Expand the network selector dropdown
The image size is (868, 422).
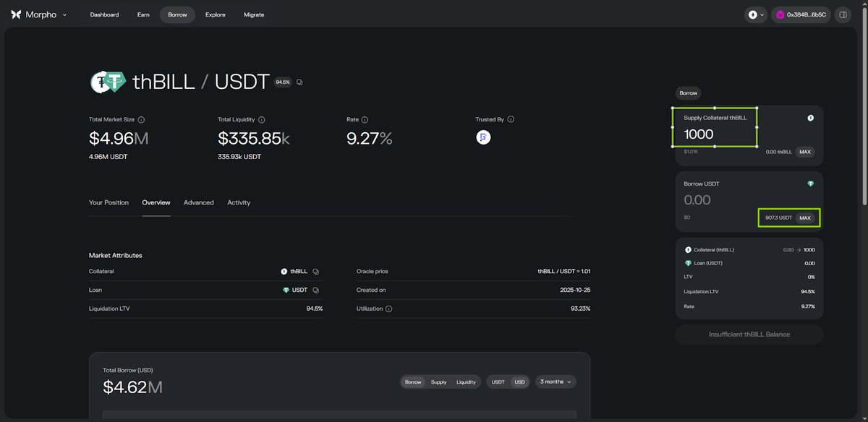(756, 14)
